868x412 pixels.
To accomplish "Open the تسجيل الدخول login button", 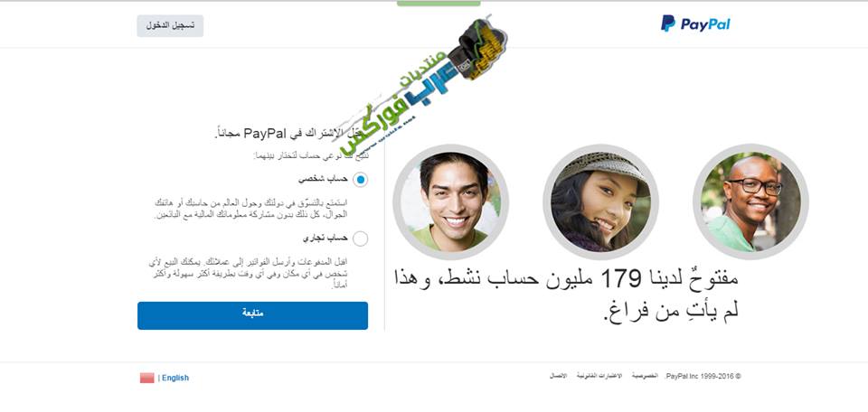I will [170, 26].
